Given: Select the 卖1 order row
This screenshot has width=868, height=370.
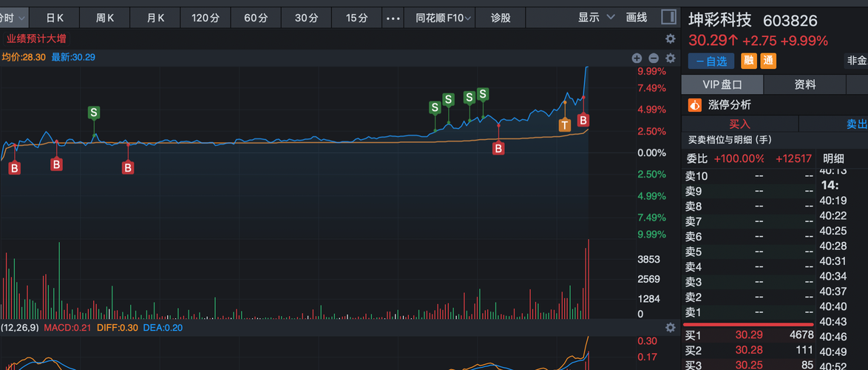Looking at the screenshot, I should click(749, 312).
